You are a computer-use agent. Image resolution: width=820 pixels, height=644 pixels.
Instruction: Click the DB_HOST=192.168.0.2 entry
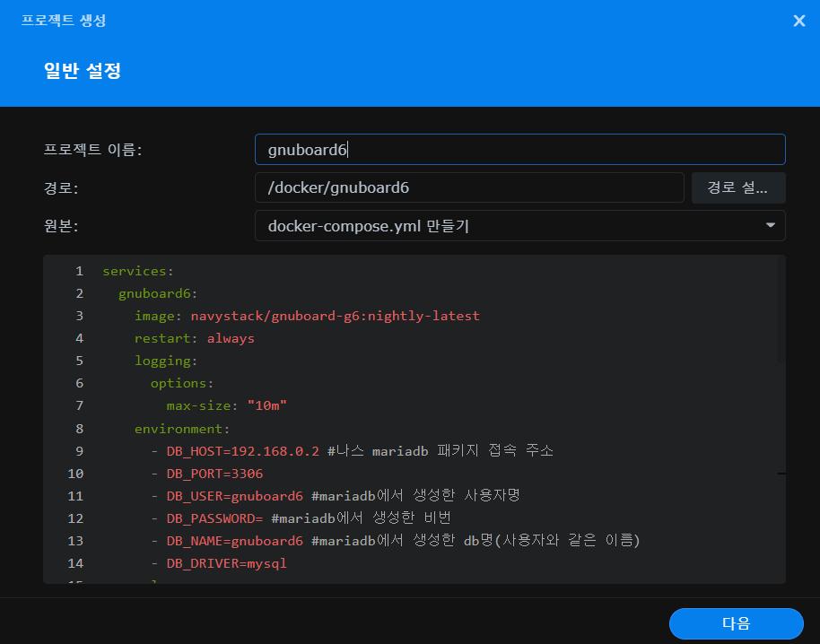[x=242, y=451]
